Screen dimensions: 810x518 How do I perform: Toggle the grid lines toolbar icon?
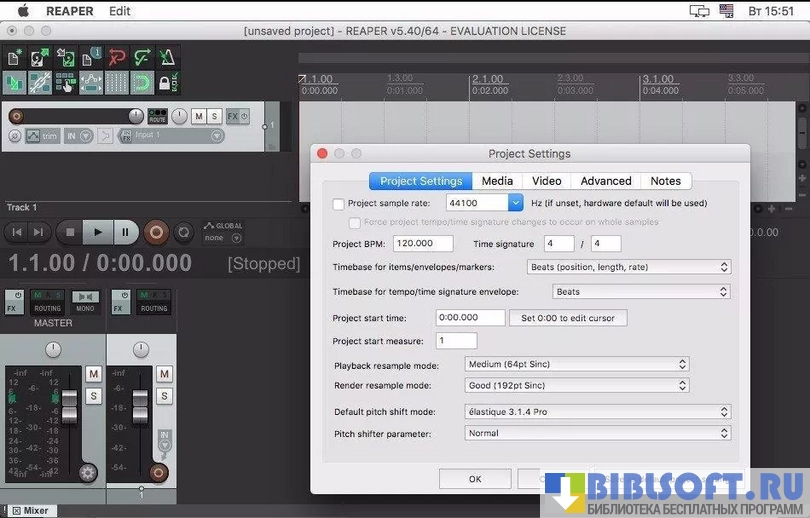pos(116,83)
